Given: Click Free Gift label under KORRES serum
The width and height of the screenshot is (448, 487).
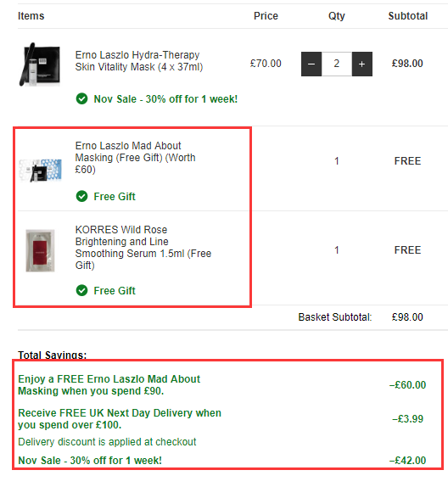Looking at the screenshot, I should pyautogui.click(x=115, y=291).
